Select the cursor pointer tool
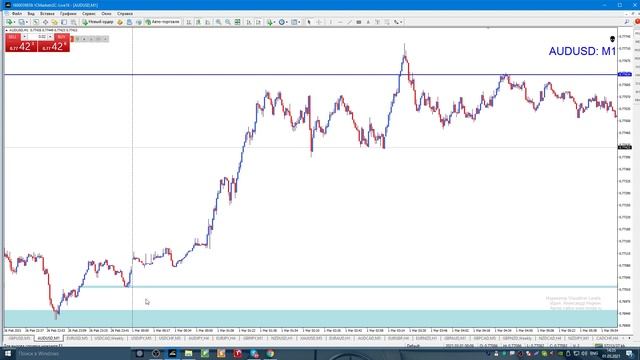 pos(309,22)
